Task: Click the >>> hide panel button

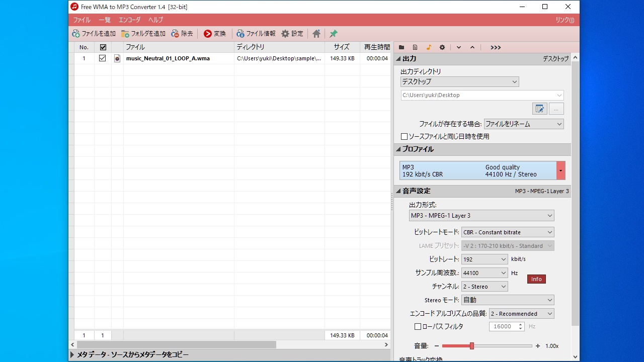Action: [x=496, y=47]
